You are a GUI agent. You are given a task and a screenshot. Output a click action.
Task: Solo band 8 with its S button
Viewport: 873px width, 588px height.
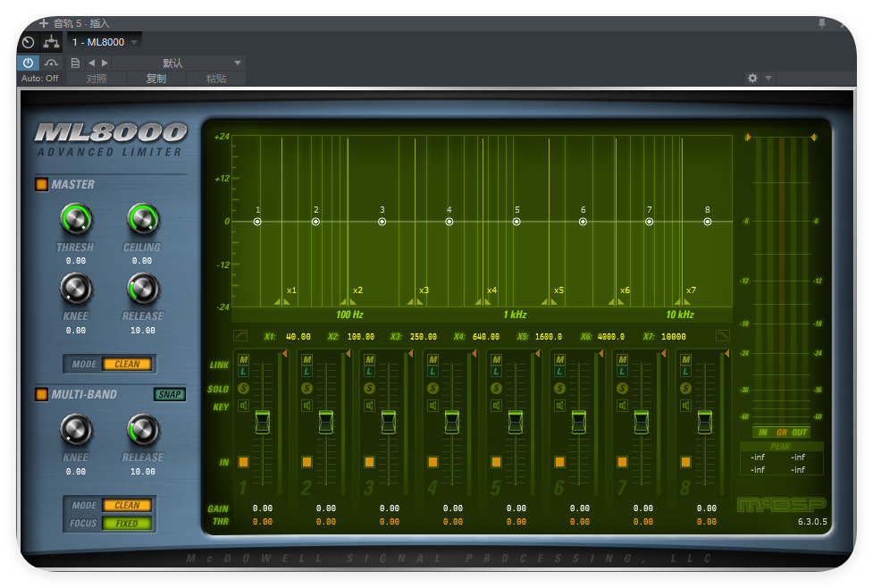point(686,388)
